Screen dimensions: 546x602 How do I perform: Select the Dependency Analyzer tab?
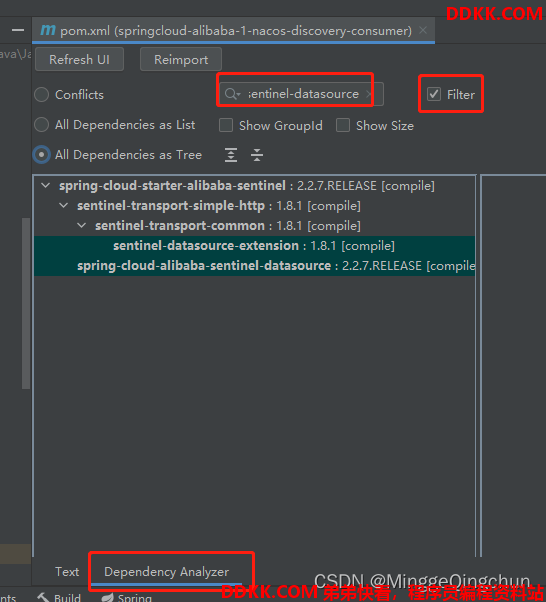pos(166,572)
